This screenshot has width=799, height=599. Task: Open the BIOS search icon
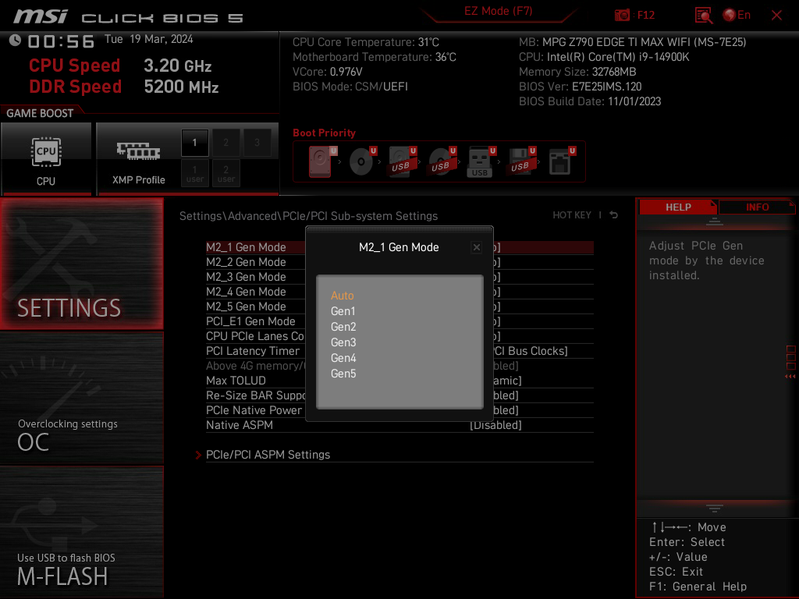(703, 15)
